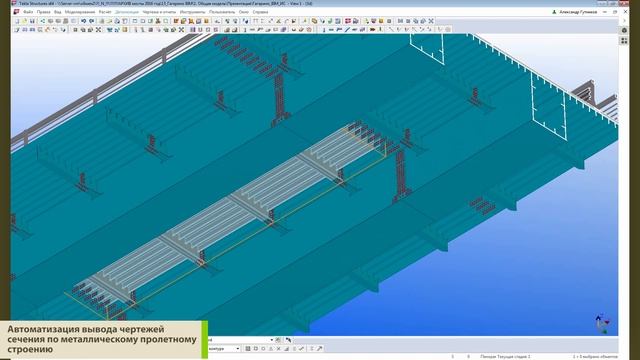This screenshot has width=640, height=360.
Task: Select the blue diagonal line tool
Action: (x=347, y=29)
